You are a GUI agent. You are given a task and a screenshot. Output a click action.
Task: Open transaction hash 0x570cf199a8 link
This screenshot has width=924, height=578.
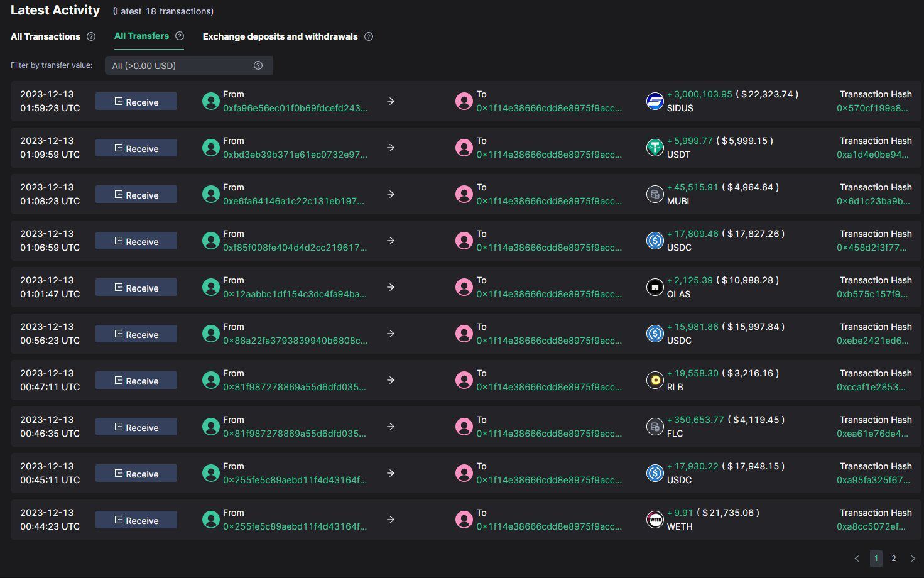[872, 108]
